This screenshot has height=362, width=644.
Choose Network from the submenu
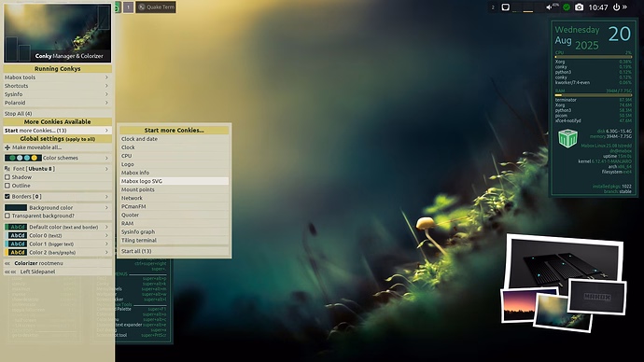(x=175, y=198)
